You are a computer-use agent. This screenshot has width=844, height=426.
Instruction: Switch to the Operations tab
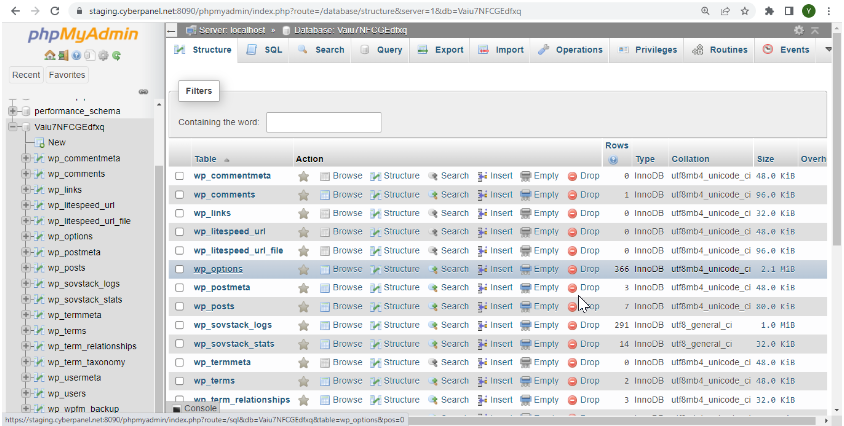pos(570,50)
